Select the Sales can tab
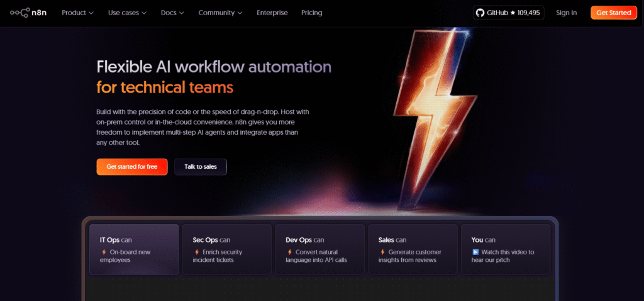Image resolution: width=644 pixels, height=301 pixels. (x=413, y=249)
